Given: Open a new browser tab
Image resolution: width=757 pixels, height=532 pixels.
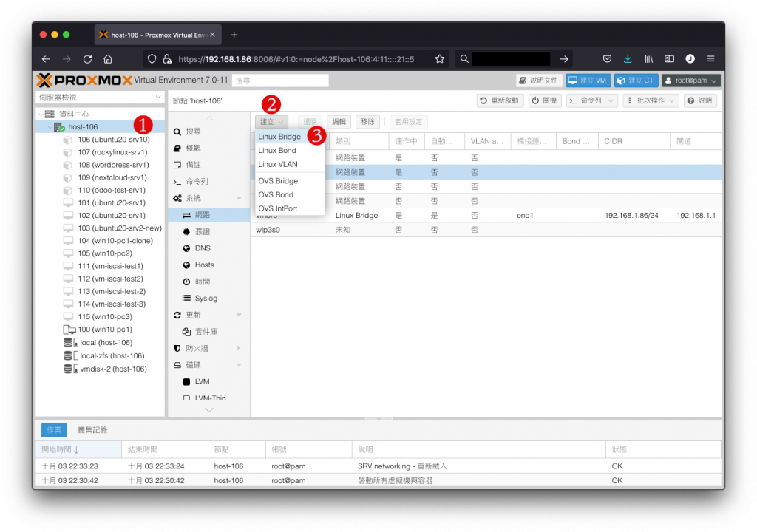Looking at the screenshot, I should coord(234,35).
